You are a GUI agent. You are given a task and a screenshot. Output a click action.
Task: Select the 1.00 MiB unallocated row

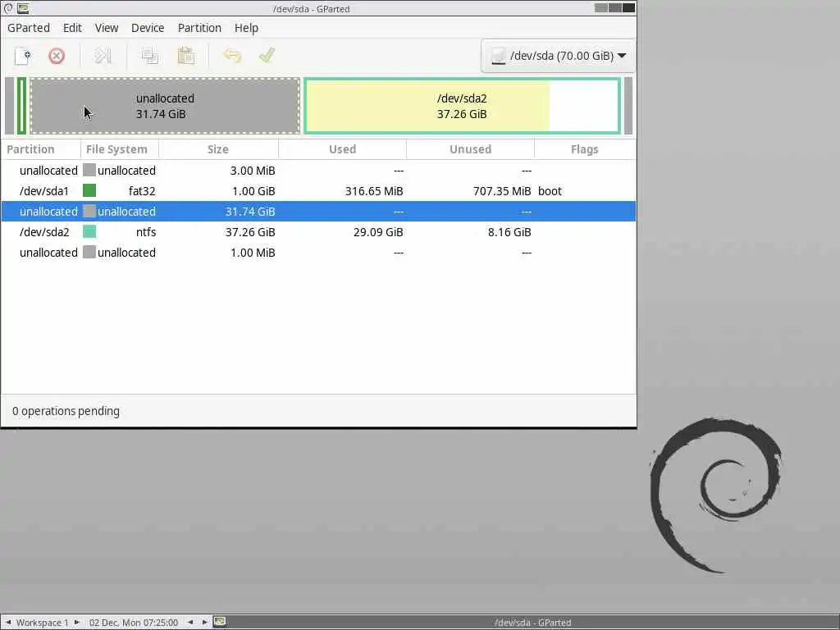(318, 253)
